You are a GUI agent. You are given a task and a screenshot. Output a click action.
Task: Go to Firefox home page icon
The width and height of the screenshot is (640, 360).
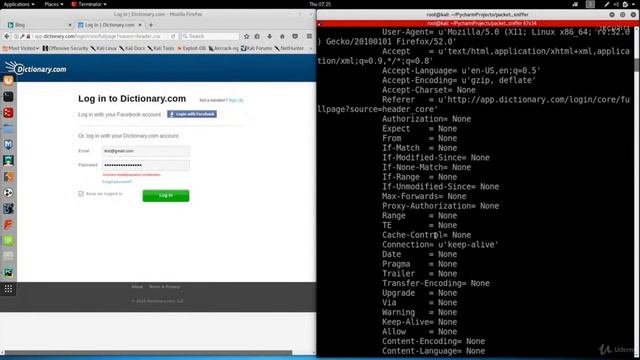click(282, 36)
